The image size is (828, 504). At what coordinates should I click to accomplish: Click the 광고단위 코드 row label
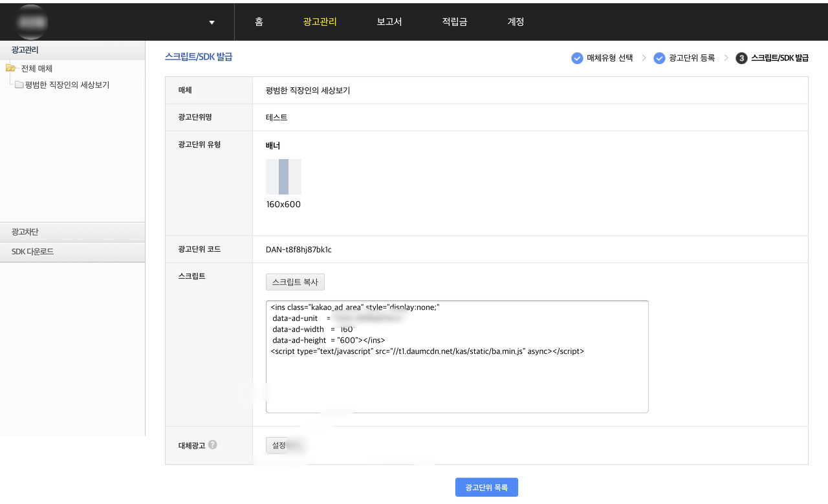coord(199,249)
